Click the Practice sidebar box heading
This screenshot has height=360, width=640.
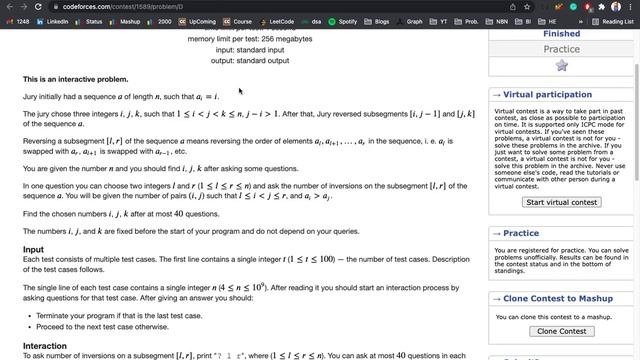pyautogui.click(x=521, y=233)
